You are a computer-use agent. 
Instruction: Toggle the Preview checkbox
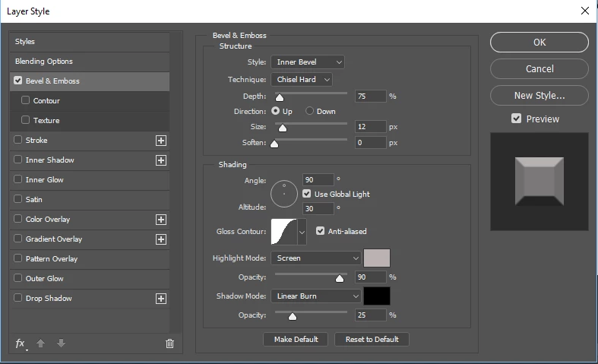pyautogui.click(x=516, y=119)
